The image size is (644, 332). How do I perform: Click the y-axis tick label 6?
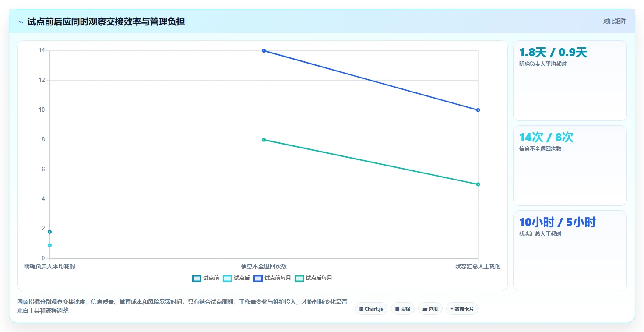(x=43, y=170)
